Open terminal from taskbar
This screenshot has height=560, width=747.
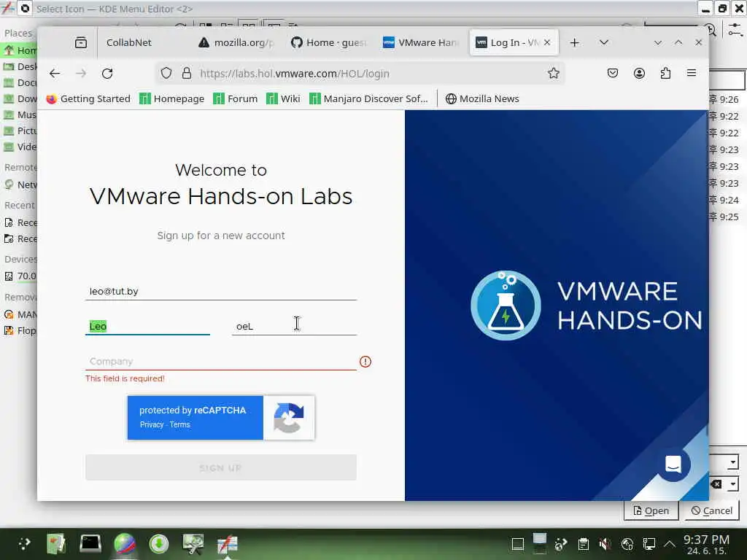point(90,543)
